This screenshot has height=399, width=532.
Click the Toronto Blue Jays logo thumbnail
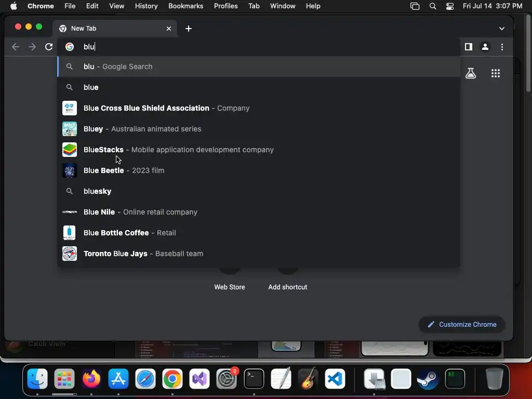(x=70, y=254)
